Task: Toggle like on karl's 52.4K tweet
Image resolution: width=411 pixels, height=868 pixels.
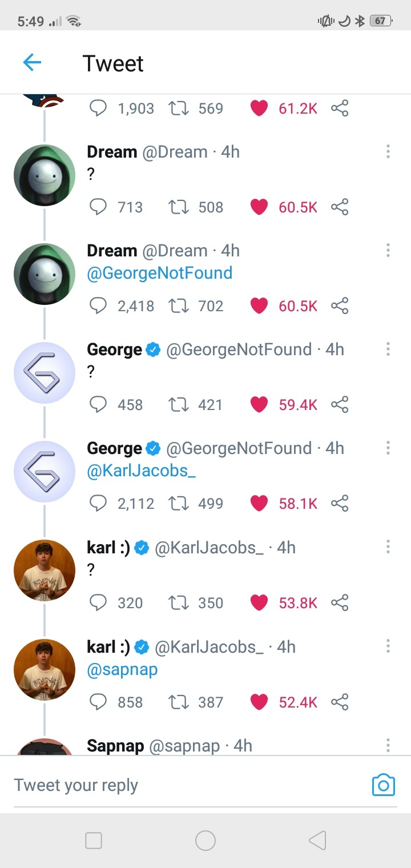Action: point(259,702)
